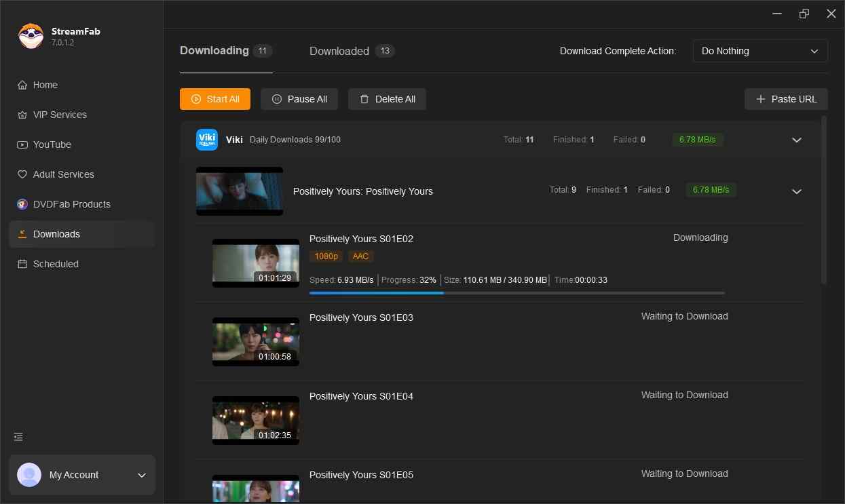Switch to the Downloaded tab
This screenshot has width=845, height=504.
[x=339, y=51]
